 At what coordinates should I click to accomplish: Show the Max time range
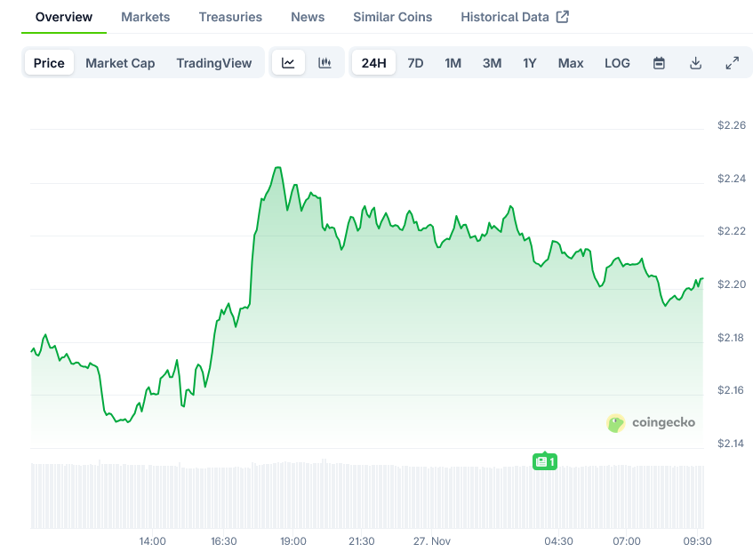(571, 63)
